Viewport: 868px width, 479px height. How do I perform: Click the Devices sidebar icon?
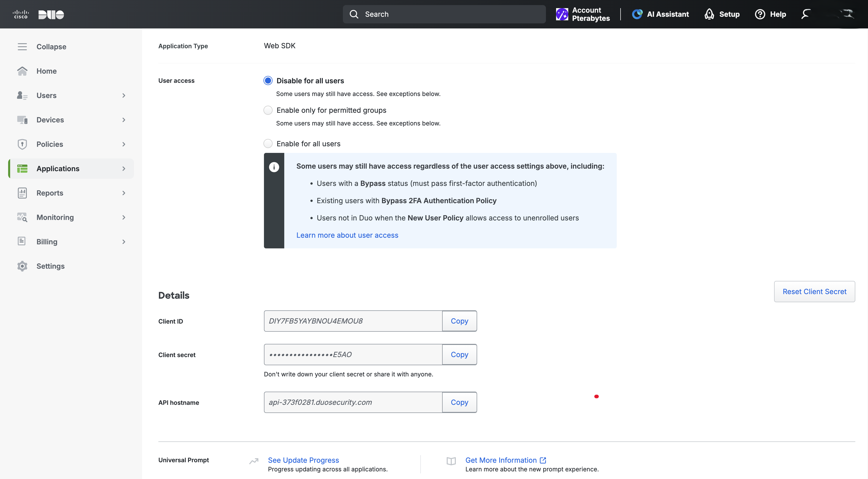pos(22,120)
